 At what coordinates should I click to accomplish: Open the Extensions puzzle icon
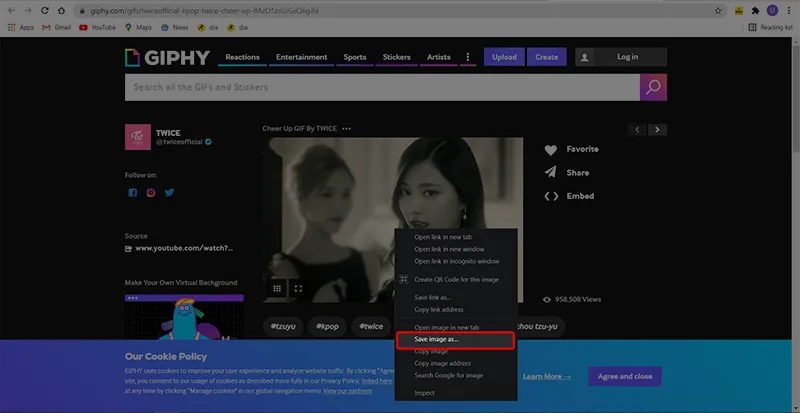click(x=756, y=11)
